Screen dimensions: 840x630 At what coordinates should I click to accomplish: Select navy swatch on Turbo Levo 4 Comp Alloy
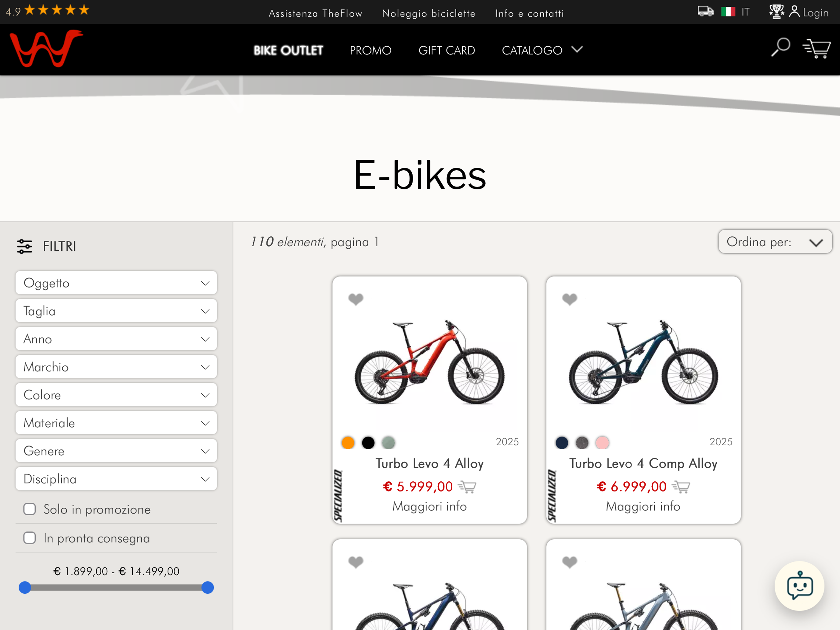(x=562, y=442)
